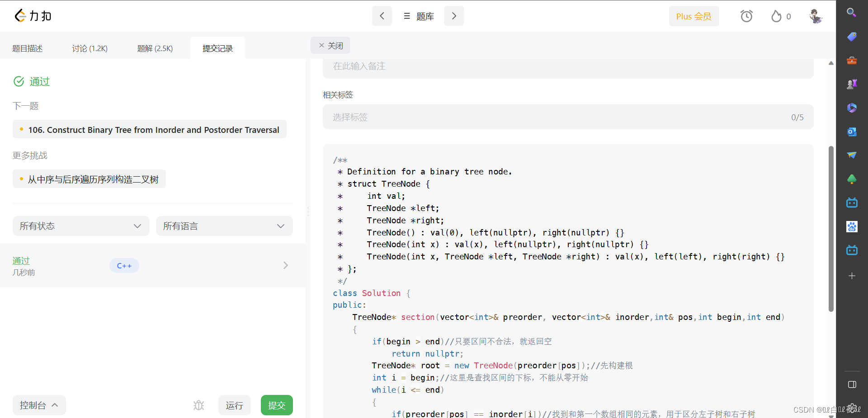Click the streak flame icon

pos(776,16)
